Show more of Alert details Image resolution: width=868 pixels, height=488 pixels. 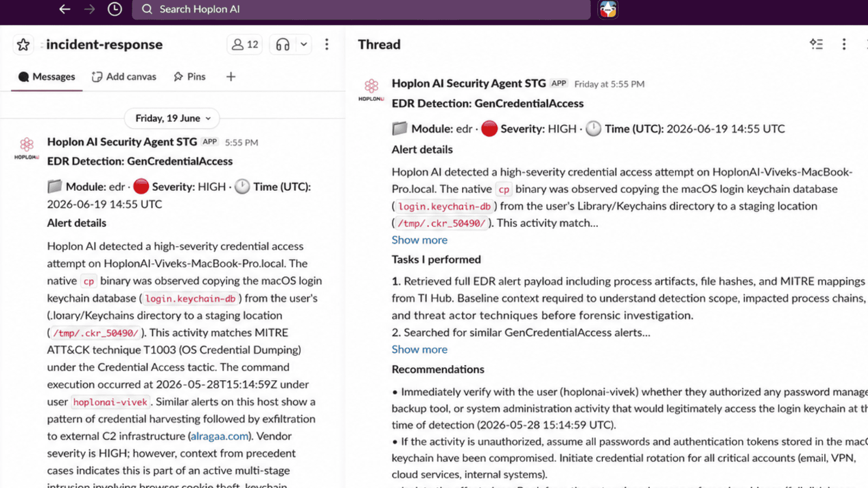[419, 240]
